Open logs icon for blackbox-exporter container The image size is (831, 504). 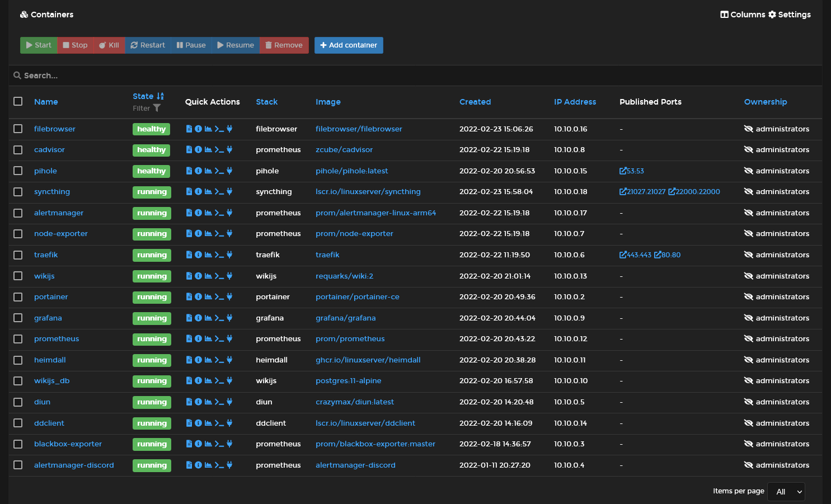point(189,444)
